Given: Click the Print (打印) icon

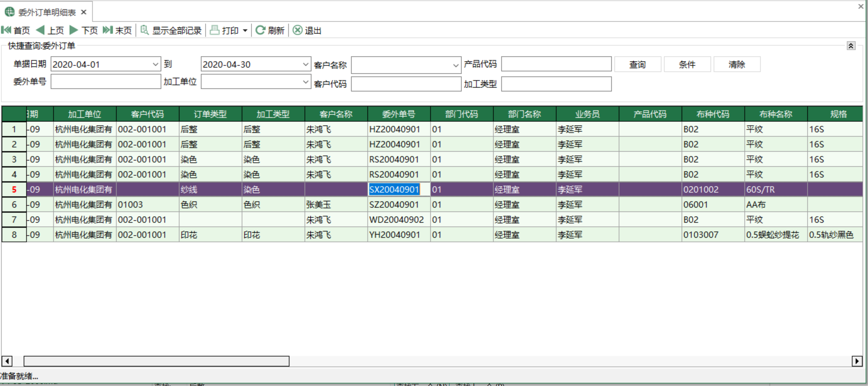Looking at the screenshot, I should pos(214,30).
